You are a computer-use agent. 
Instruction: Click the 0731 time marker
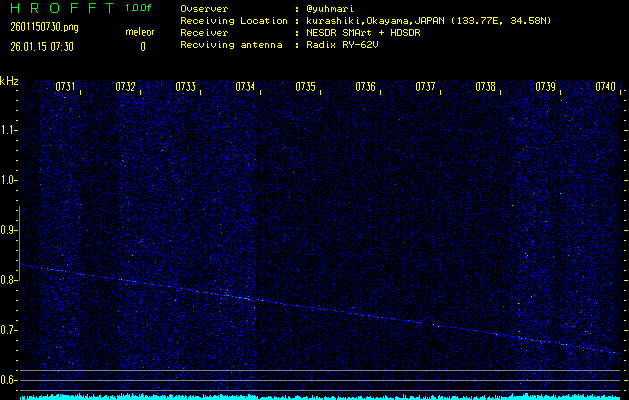coord(66,87)
